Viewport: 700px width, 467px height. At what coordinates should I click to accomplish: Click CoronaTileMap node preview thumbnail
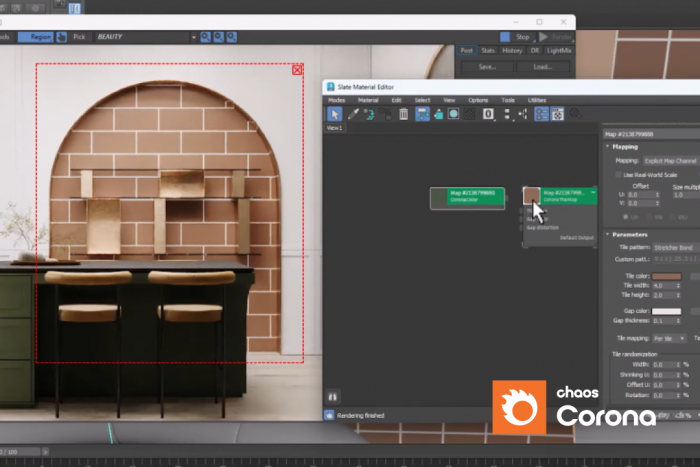pos(531,196)
